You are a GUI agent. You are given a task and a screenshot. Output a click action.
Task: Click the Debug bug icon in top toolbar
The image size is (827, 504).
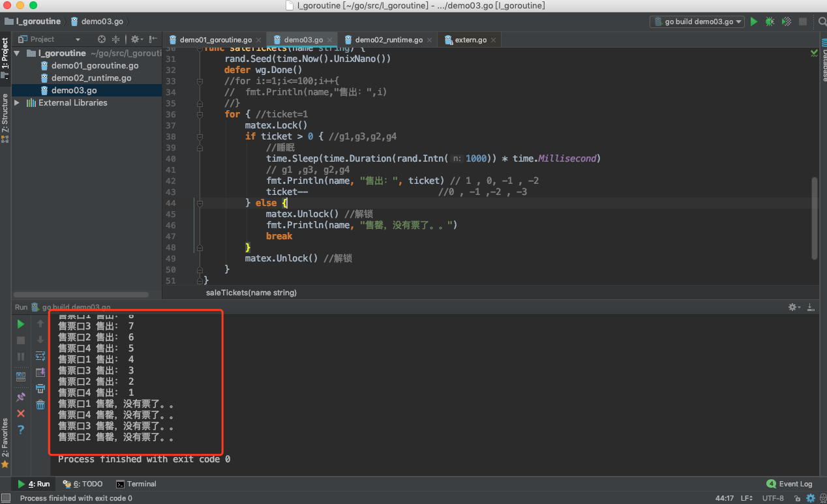tap(770, 22)
